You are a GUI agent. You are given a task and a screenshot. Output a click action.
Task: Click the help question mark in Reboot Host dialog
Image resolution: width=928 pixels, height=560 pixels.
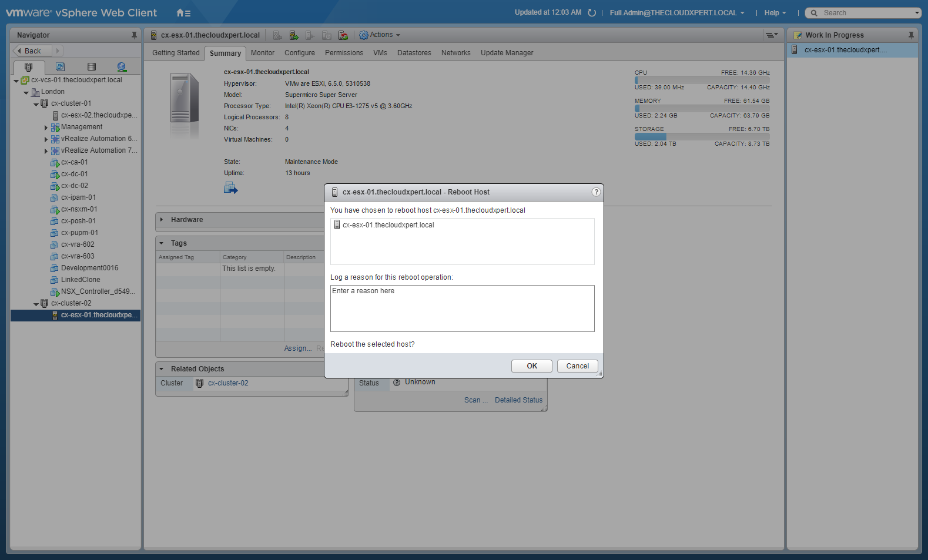pos(596,192)
